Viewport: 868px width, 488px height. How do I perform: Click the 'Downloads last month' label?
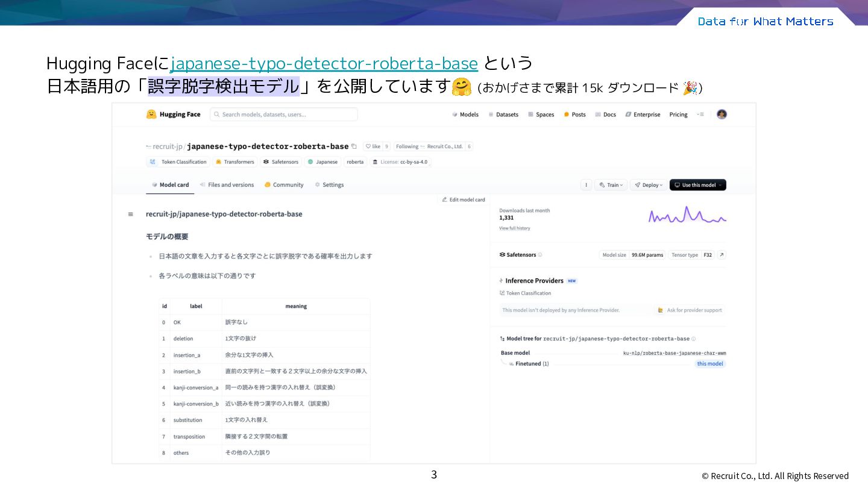524,210
